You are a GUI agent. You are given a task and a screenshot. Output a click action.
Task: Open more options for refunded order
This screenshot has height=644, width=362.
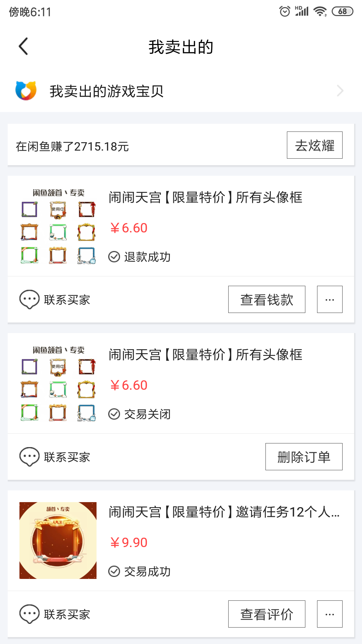[x=329, y=299]
